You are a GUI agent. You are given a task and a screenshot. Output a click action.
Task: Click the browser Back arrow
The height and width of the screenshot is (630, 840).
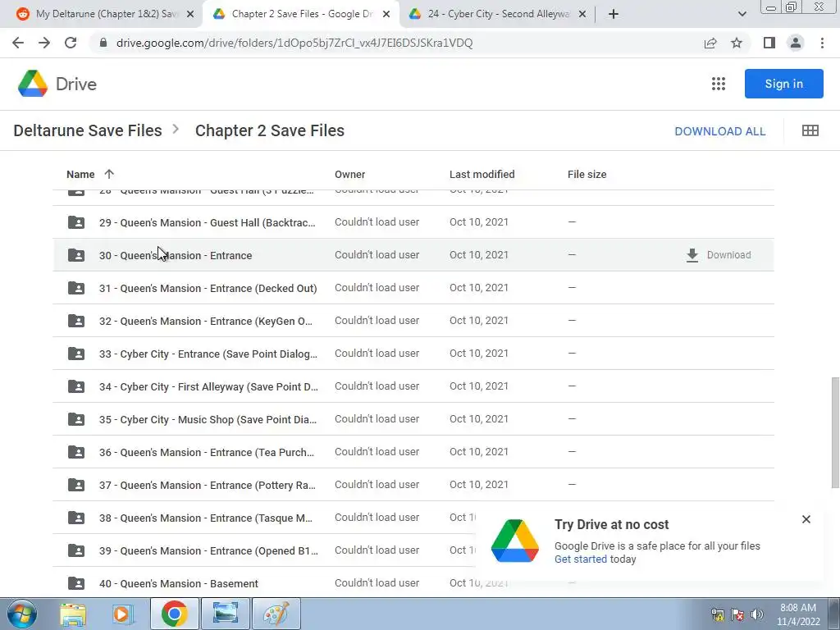point(18,43)
